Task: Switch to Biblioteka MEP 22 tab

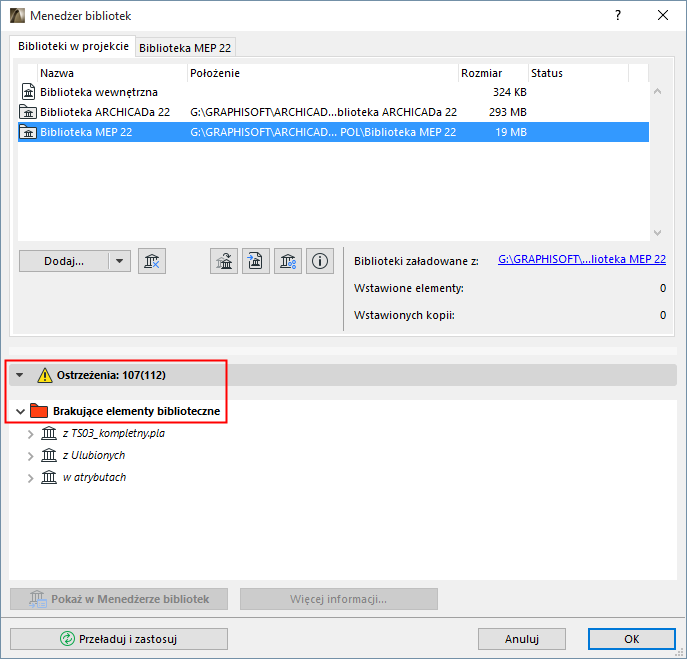Action: 185,48
